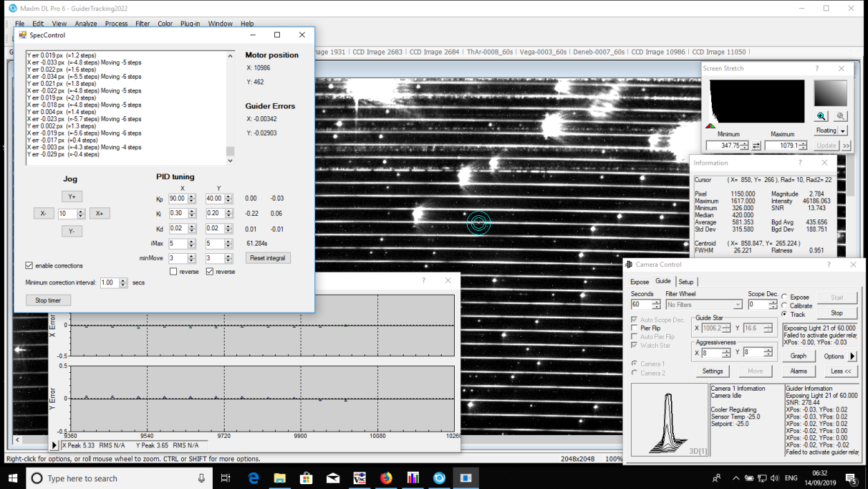This screenshot has width=868, height=489.
Task: Increment the Seconds exposure spinner
Action: point(656,302)
